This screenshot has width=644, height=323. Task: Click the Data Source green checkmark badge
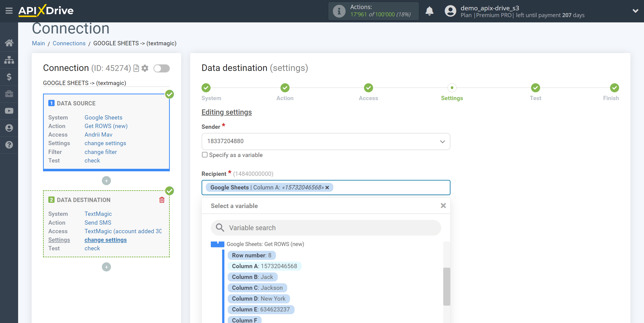click(170, 94)
